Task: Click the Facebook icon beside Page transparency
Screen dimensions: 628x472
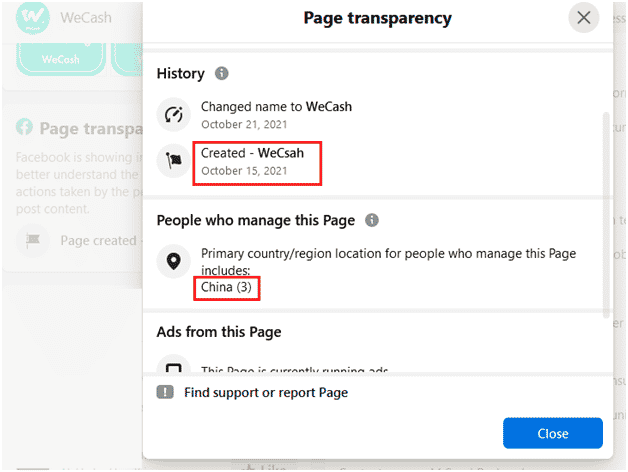Action: pos(24,127)
